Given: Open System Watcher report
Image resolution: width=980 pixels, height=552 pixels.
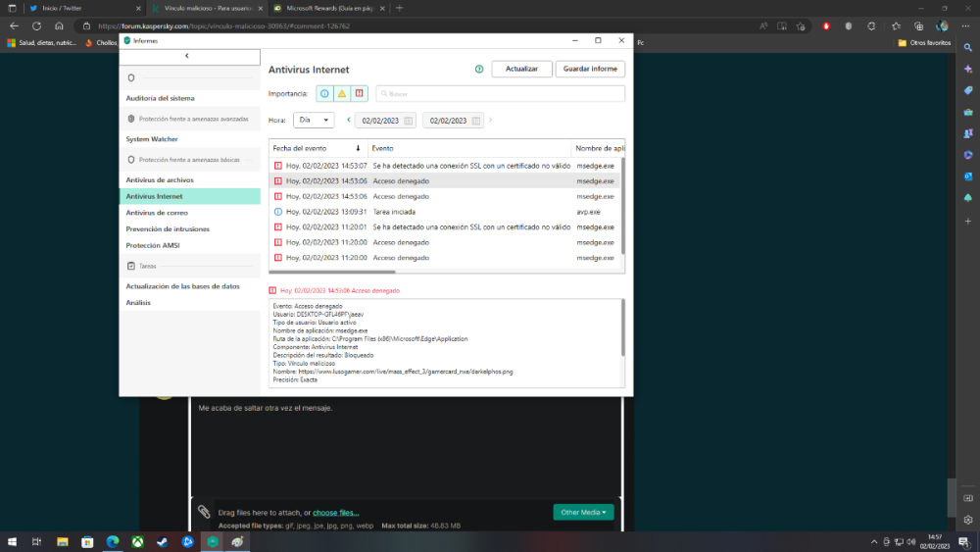Looking at the screenshot, I should pyautogui.click(x=152, y=139).
